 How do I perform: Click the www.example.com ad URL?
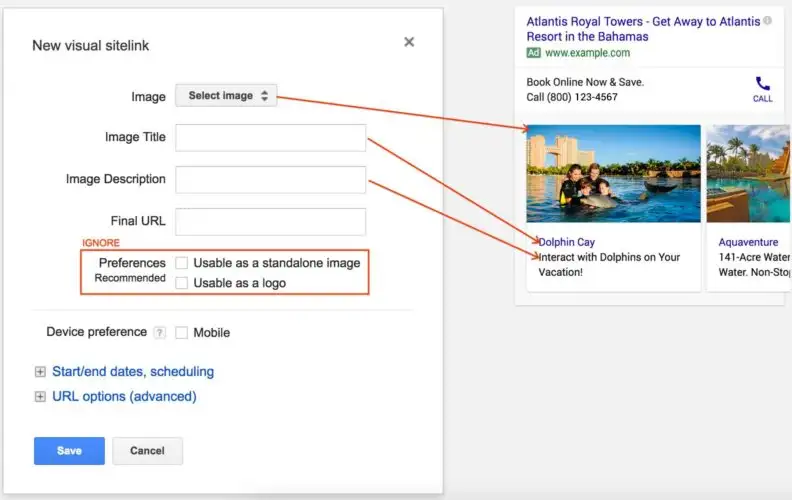click(587, 53)
